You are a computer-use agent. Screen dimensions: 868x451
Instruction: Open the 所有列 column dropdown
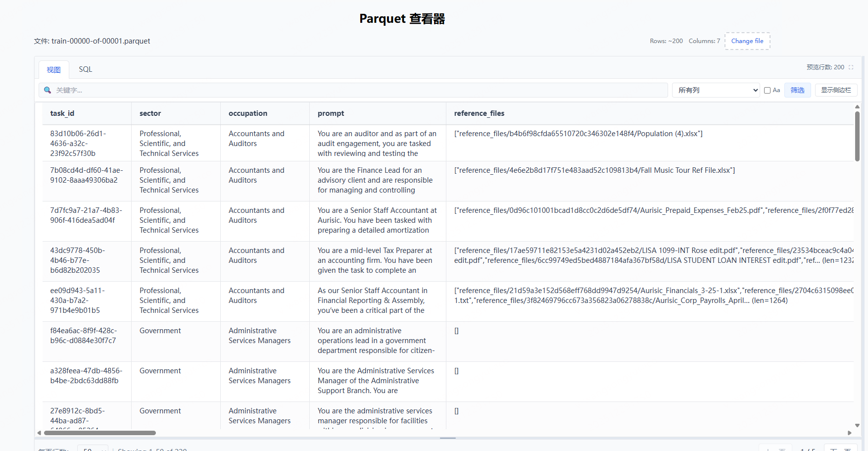716,90
